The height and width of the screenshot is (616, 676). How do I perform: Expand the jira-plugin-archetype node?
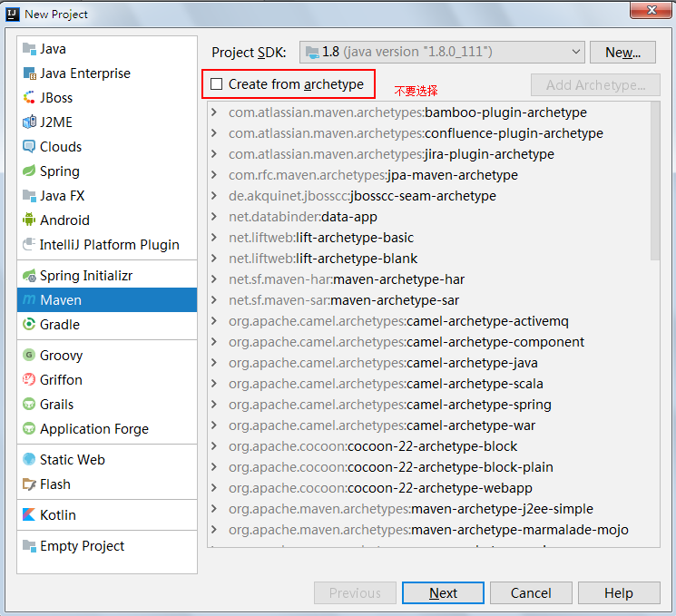click(x=214, y=154)
